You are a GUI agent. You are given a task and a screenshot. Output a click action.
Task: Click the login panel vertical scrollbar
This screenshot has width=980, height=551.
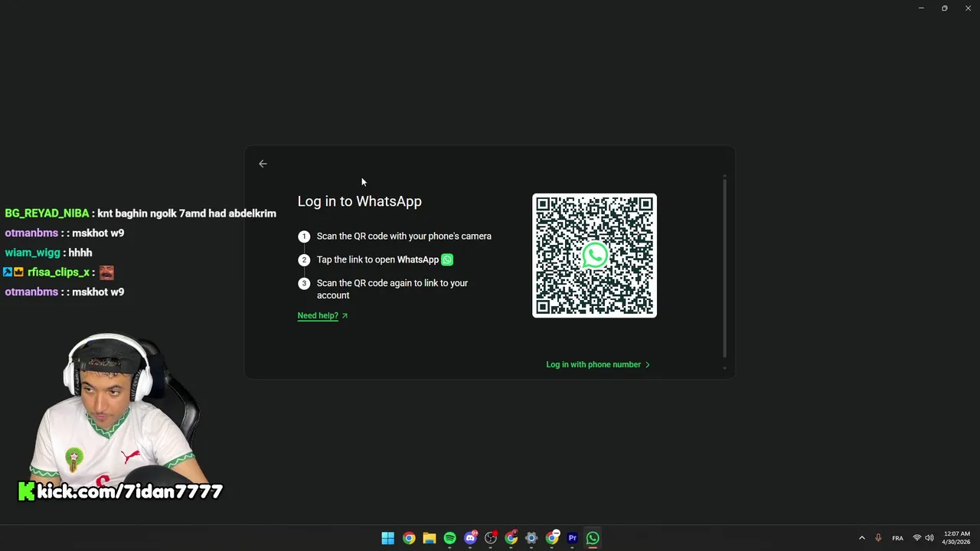coord(724,268)
